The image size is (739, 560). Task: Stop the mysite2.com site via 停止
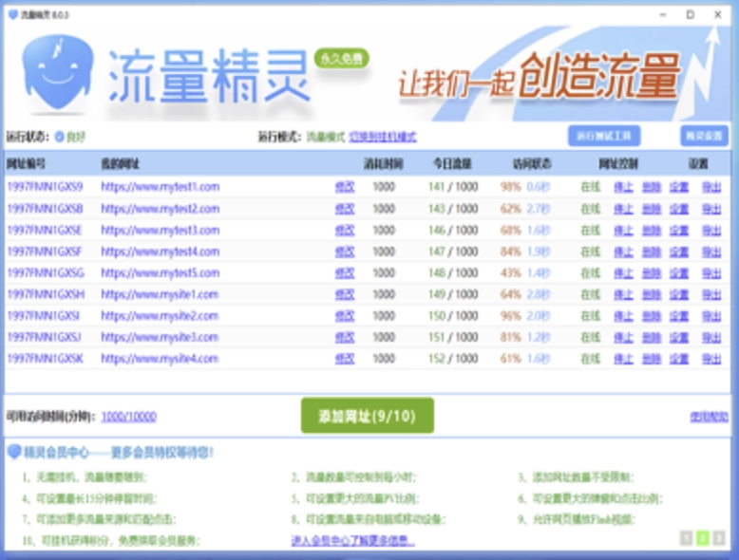623,316
